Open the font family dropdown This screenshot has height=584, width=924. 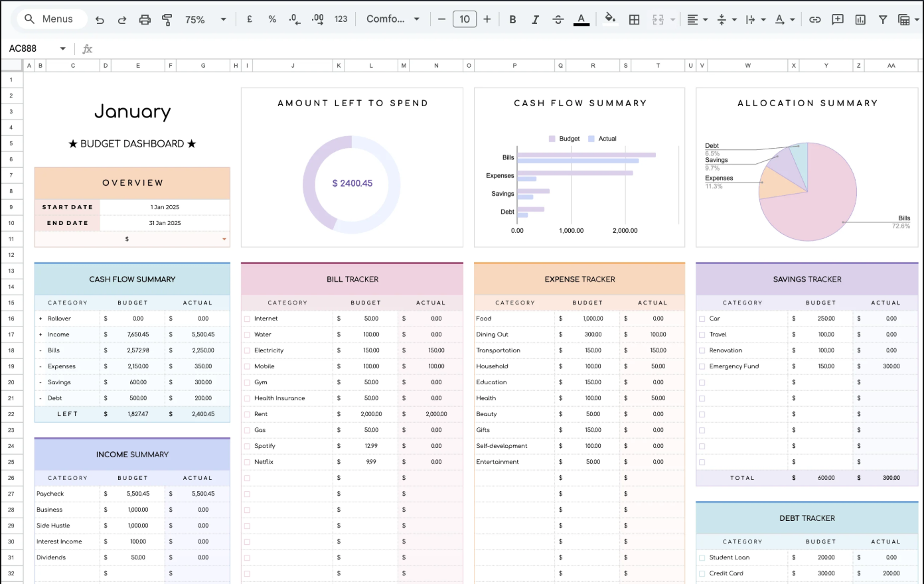[x=392, y=19]
